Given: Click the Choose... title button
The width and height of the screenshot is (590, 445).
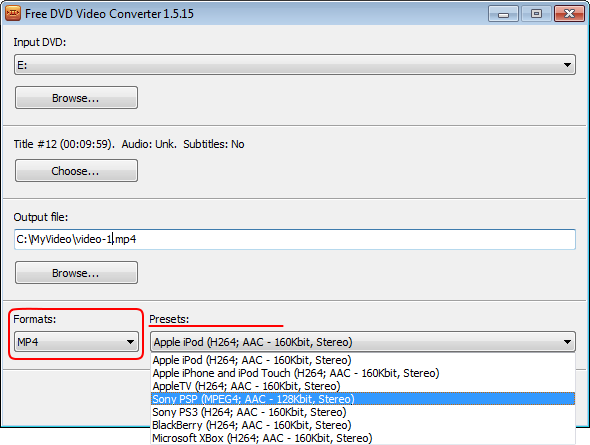Looking at the screenshot, I should click(x=76, y=171).
